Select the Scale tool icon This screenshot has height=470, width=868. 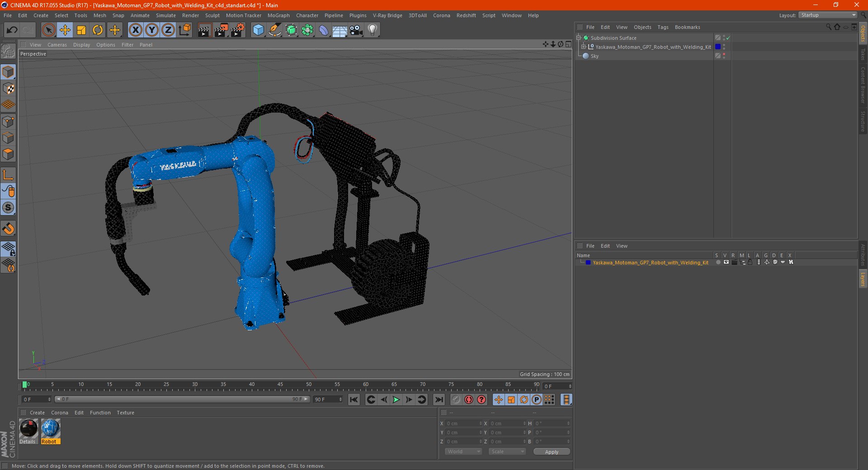coord(81,30)
